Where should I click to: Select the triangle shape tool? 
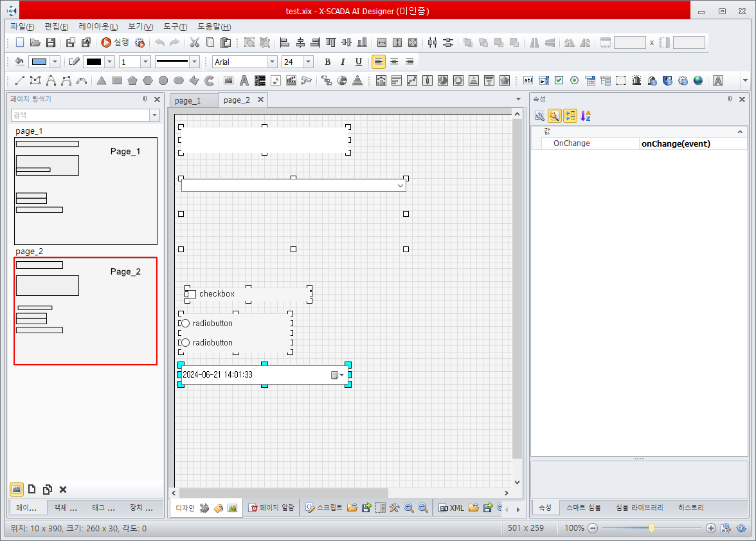[102, 80]
